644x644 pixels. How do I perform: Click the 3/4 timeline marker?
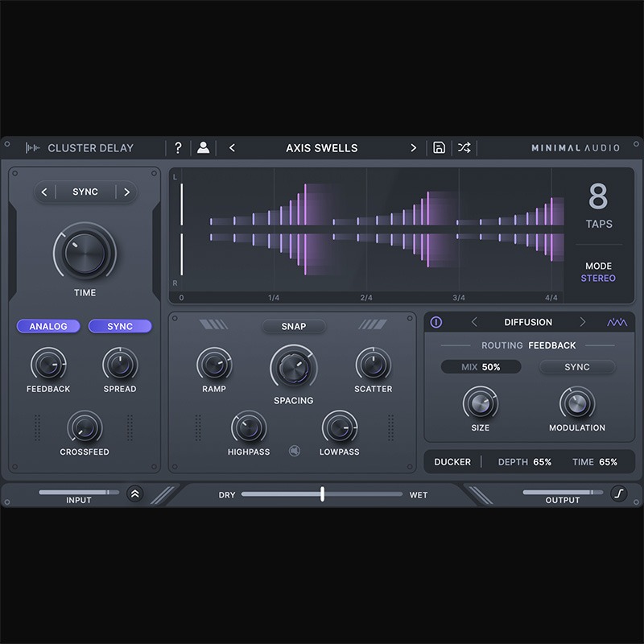[459, 297]
